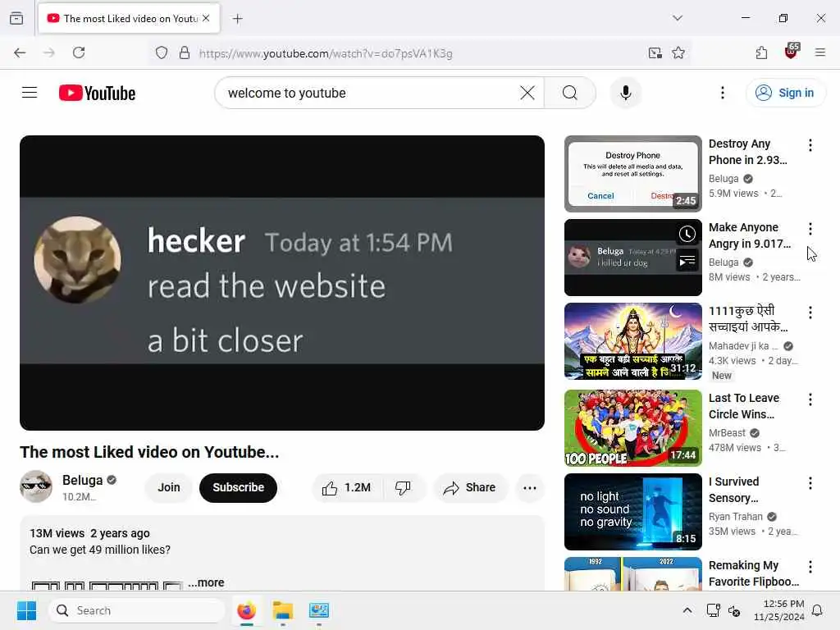Open Remaking My Favorite Flipbook title
The image size is (840, 630).
(x=753, y=573)
